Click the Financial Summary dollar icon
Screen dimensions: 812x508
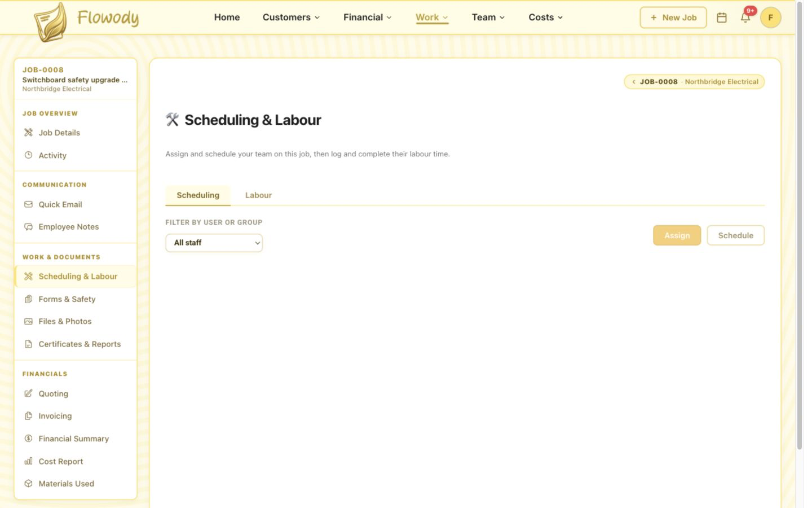coord(28,439)
